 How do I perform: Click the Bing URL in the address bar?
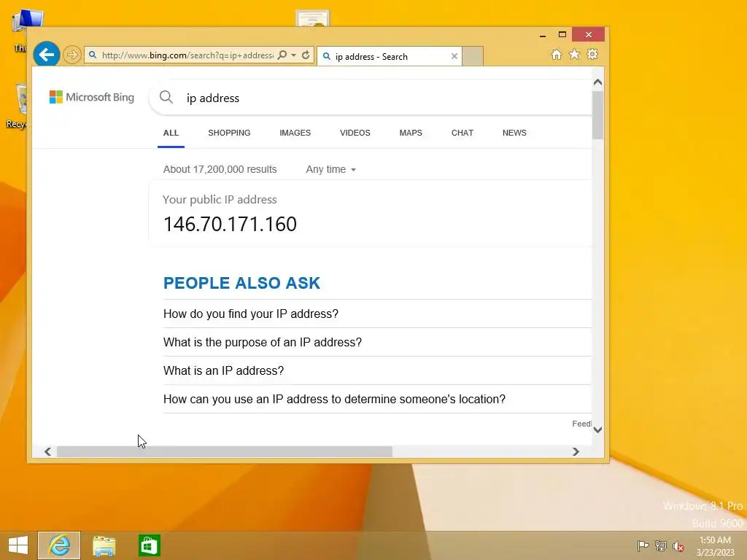pyautogui.click(x=187, y=55)
